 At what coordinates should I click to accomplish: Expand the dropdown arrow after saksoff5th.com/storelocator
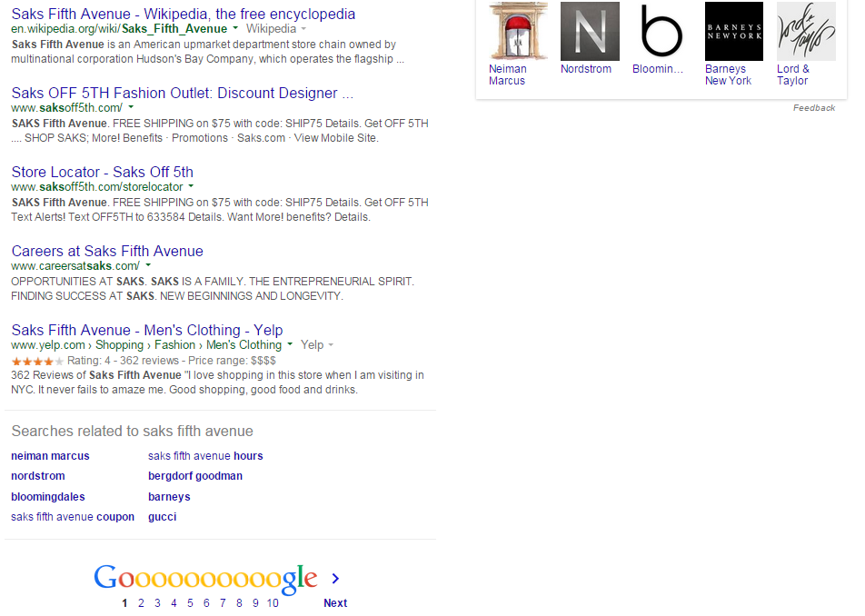(x=191, y=186)
